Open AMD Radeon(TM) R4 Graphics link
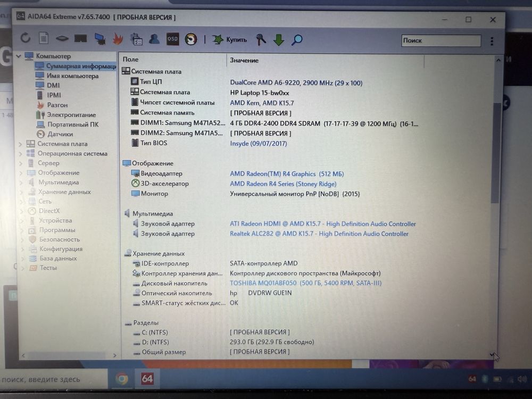This screenshot has width=532, height=399. (x=287, y=174)
